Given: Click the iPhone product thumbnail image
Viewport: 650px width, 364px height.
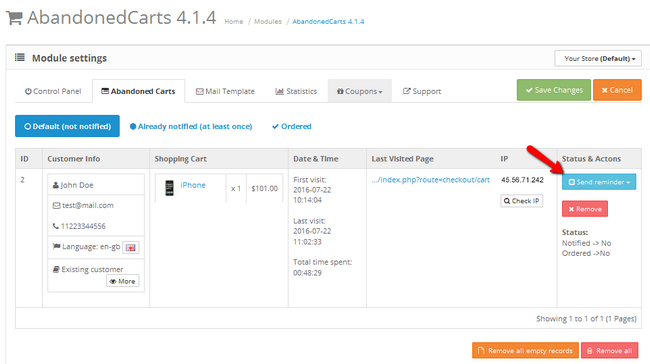Looking at the screenshot, I should pos(169,188).
